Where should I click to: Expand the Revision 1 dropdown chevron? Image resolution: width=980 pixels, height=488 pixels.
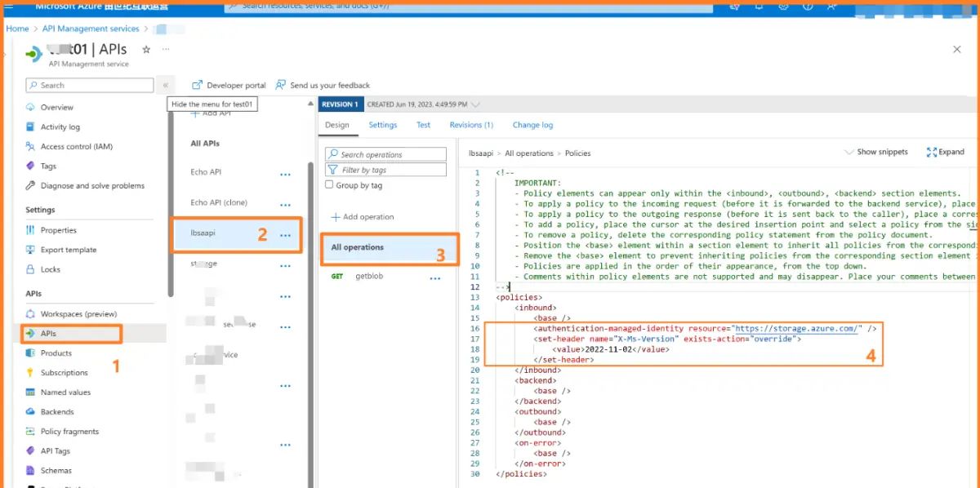click(476, 104)
